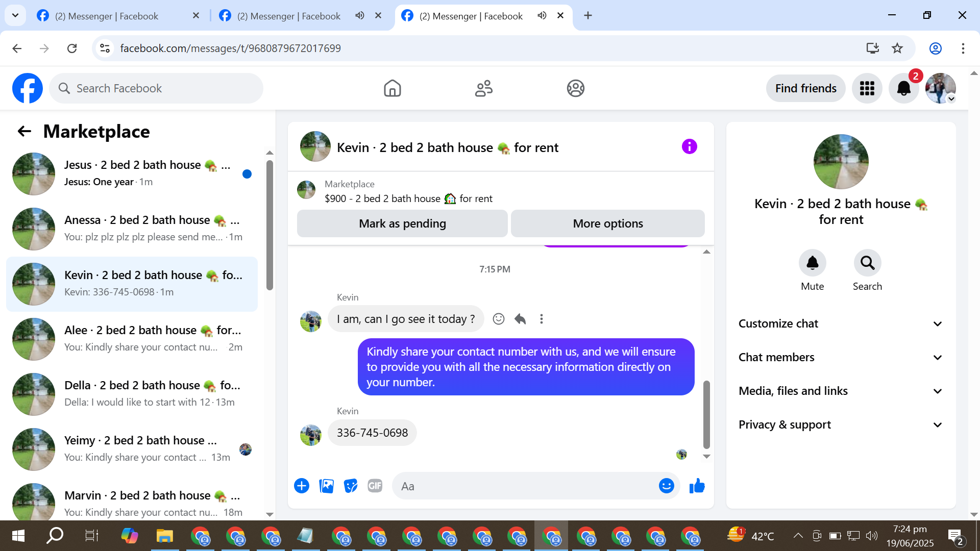The width and height of the screenshot is (980, 551).
Task: Click the message scrollbar thumb
Action: 706,414
